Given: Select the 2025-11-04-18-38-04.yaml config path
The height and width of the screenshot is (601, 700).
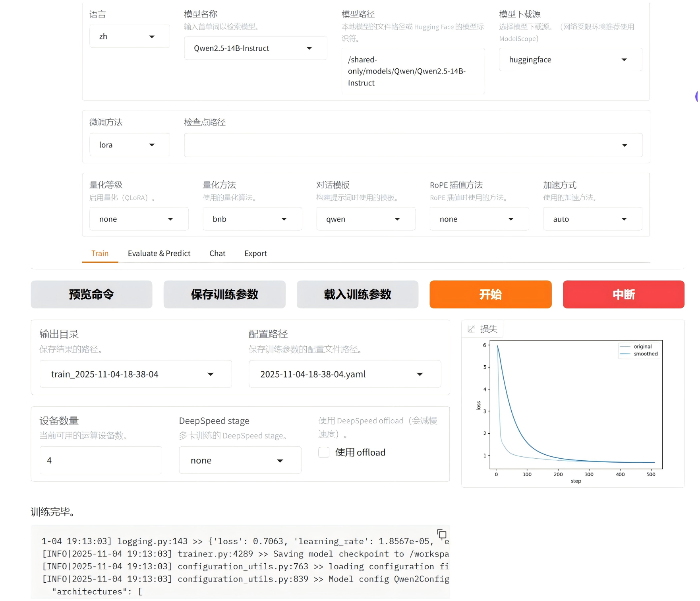Looking at the screenshot, I should pos(344,374).
